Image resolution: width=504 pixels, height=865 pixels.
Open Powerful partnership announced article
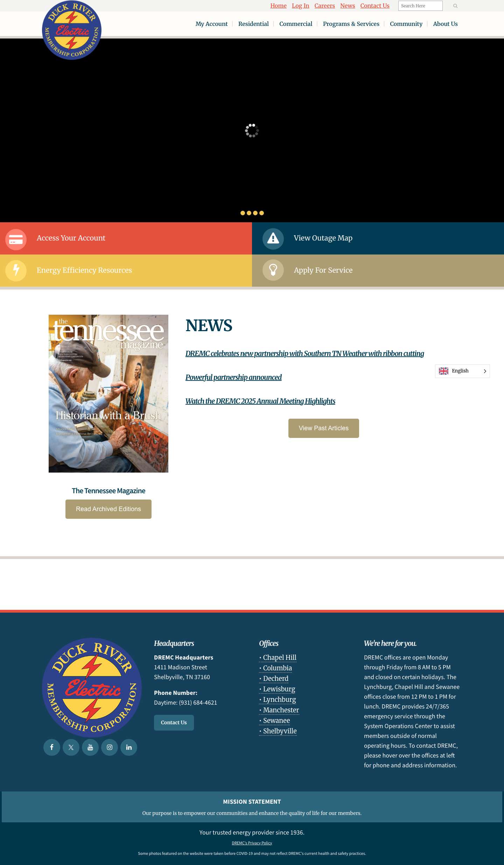coord(233,377)
